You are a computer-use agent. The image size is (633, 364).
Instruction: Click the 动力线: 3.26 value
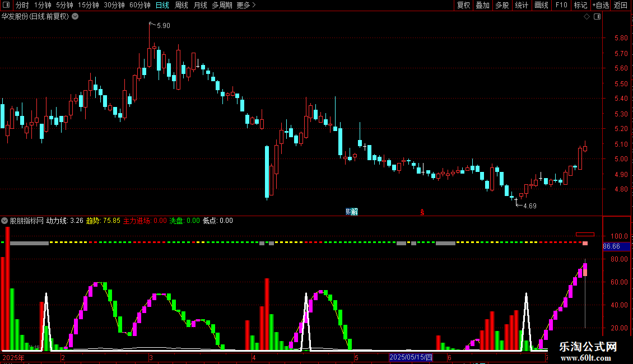[64, 221]
